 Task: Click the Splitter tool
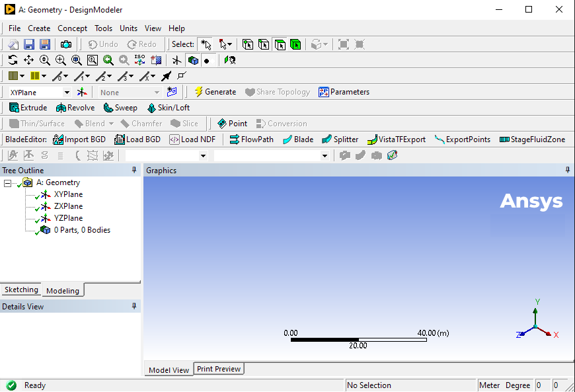[340, 139]
